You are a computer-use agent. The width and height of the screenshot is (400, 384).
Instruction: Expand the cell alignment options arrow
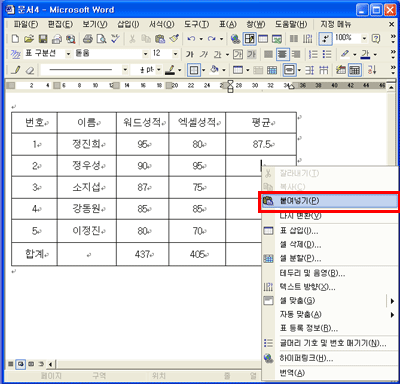point(299,70)
